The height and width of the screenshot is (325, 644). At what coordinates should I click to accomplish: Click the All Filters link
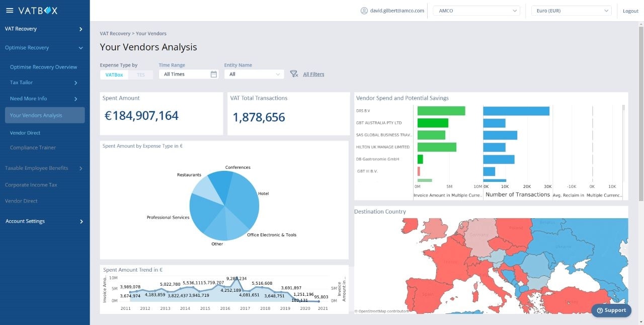[313, 74]
